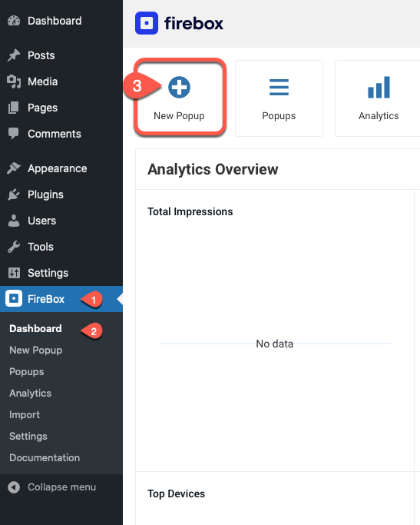Click the Users person icon

click(x=14, y=221)
